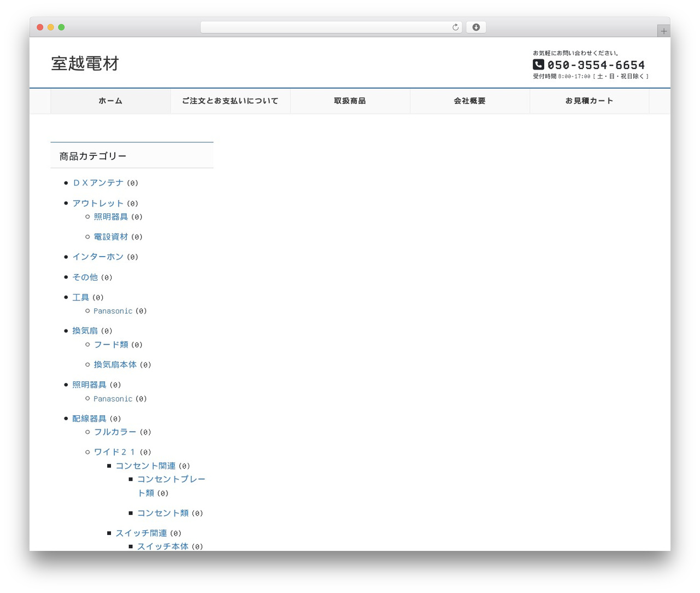Image resolution: width=700 pixels, height=593 pixels.
Task: Open the ＤＸアンテナ category link
Action: point(98,183)
